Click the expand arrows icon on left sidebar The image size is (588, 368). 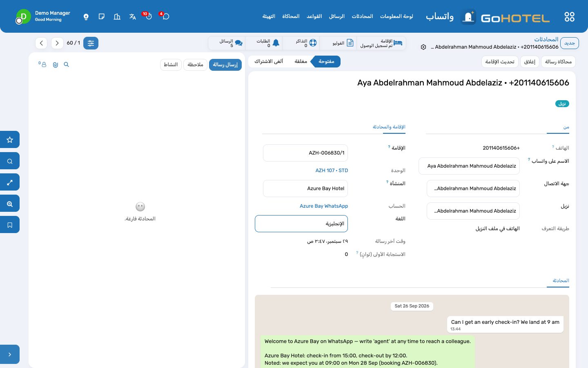point(10,182)
